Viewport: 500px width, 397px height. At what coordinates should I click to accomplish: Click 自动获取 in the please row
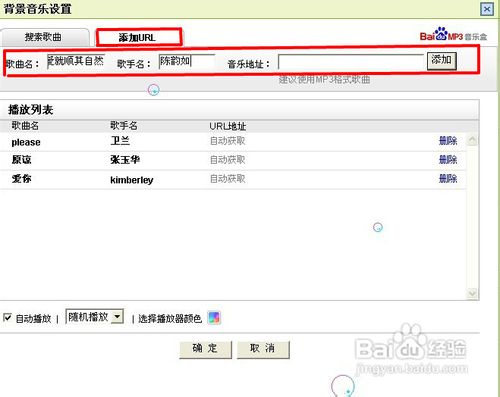228,141
